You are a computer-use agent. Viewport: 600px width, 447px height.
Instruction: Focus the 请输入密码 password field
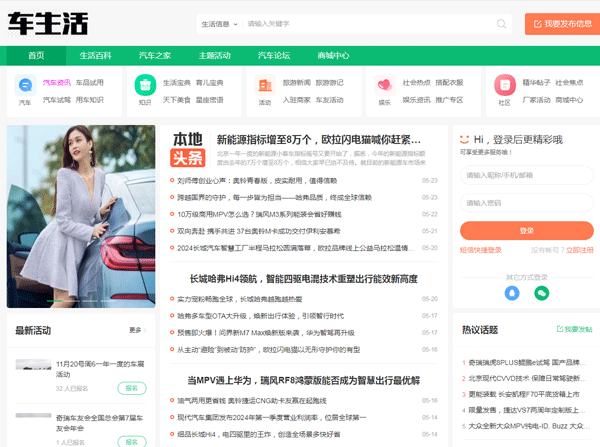(527, 203)
